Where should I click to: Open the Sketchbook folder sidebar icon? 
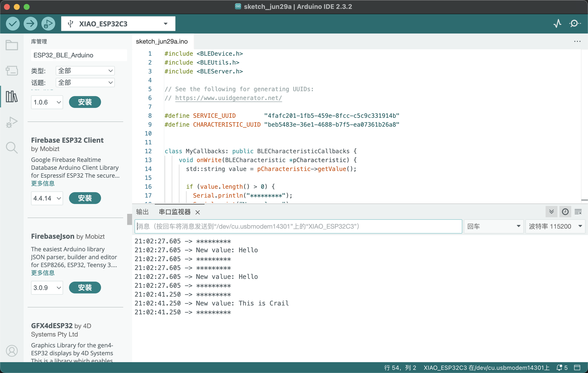click(12, 45)
